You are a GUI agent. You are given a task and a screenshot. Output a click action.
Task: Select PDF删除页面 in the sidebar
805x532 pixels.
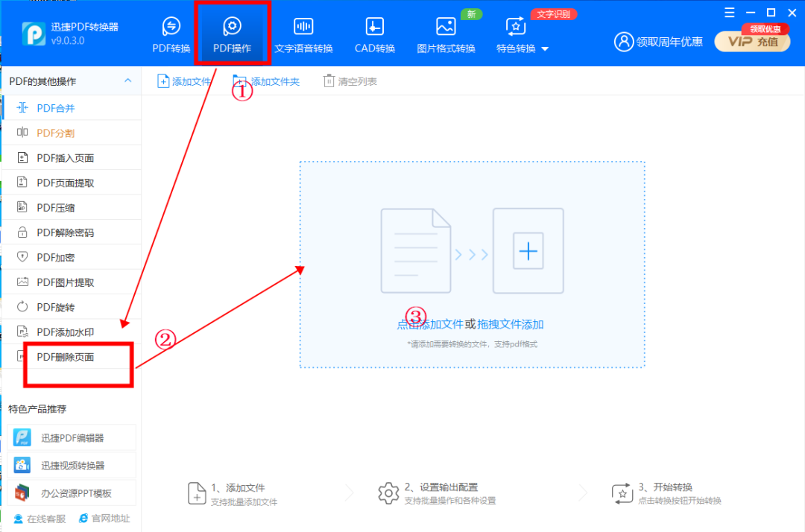click(72, 357)
